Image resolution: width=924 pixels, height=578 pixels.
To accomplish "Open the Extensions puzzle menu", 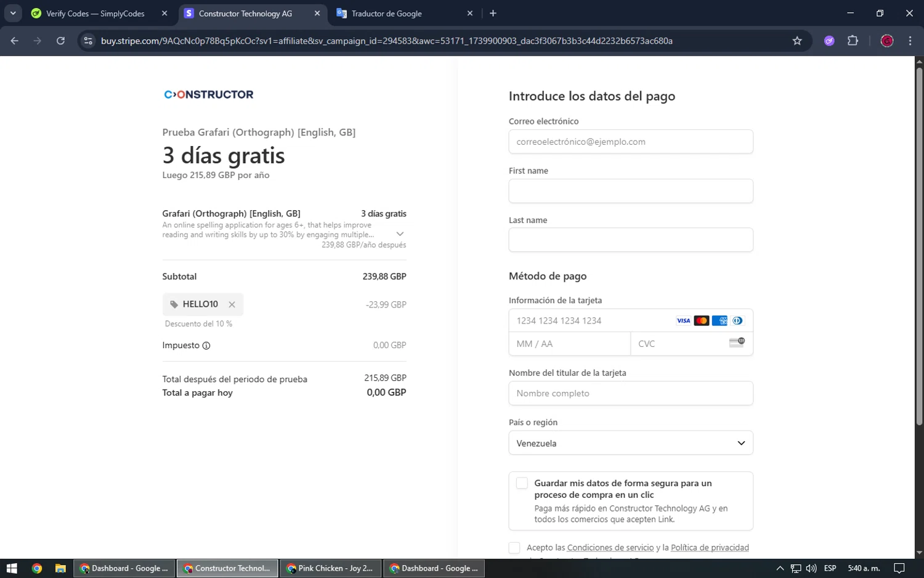I will pyautogui.click(x=853, y=41).
